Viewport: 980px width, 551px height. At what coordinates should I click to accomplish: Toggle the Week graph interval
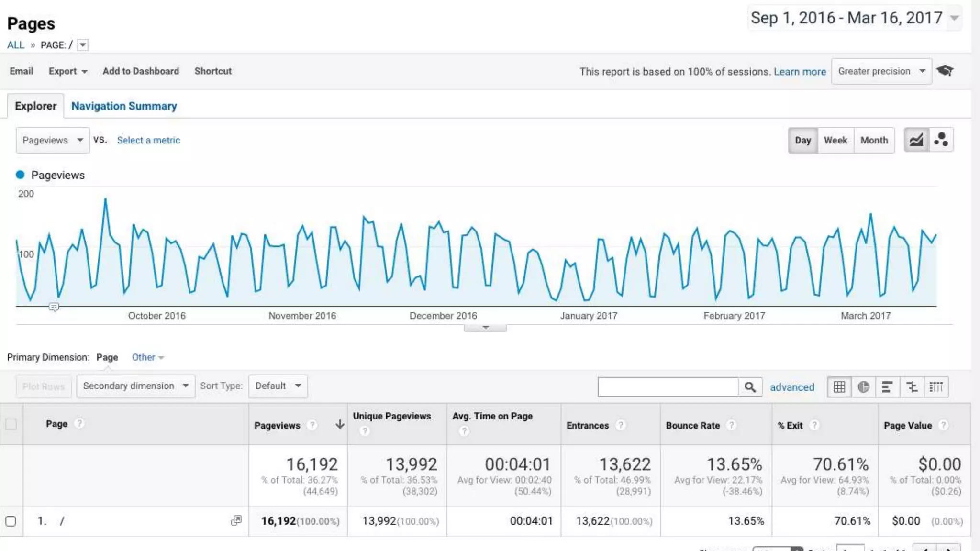[x=835, y=140]
